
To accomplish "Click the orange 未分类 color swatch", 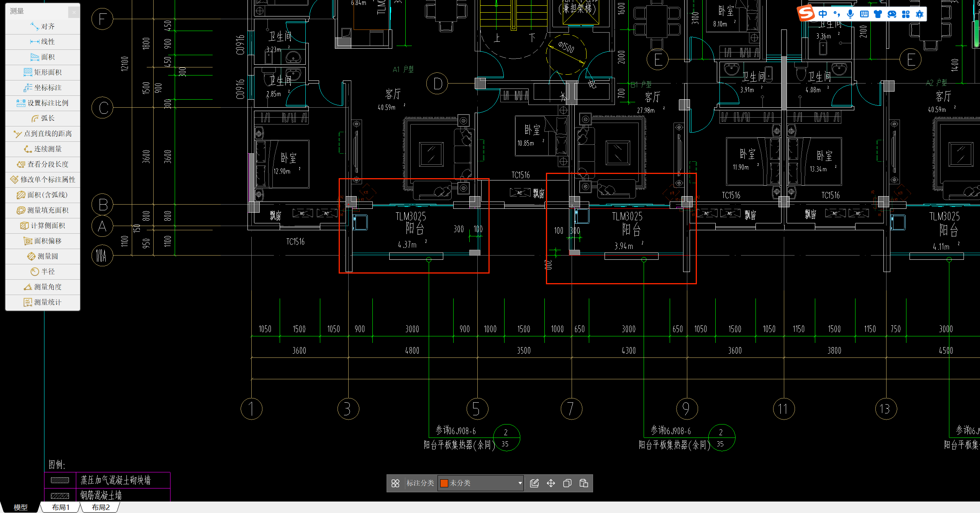I will (444, 483).
